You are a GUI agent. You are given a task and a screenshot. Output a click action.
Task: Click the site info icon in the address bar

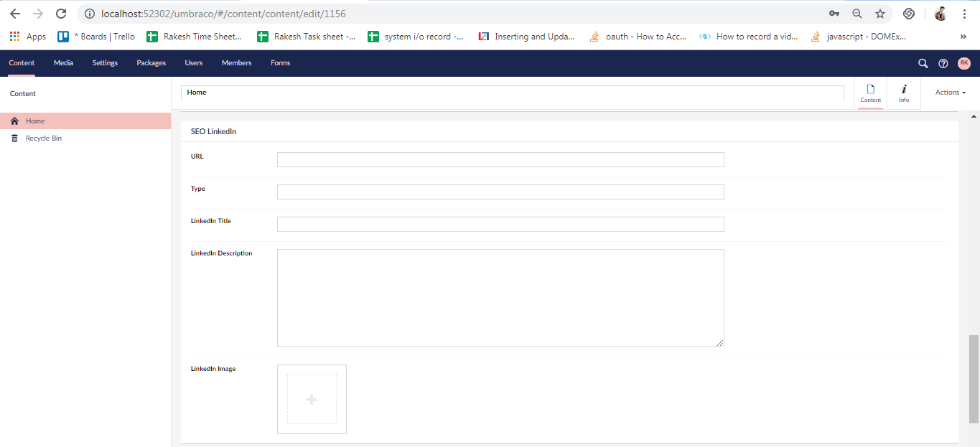90,14
